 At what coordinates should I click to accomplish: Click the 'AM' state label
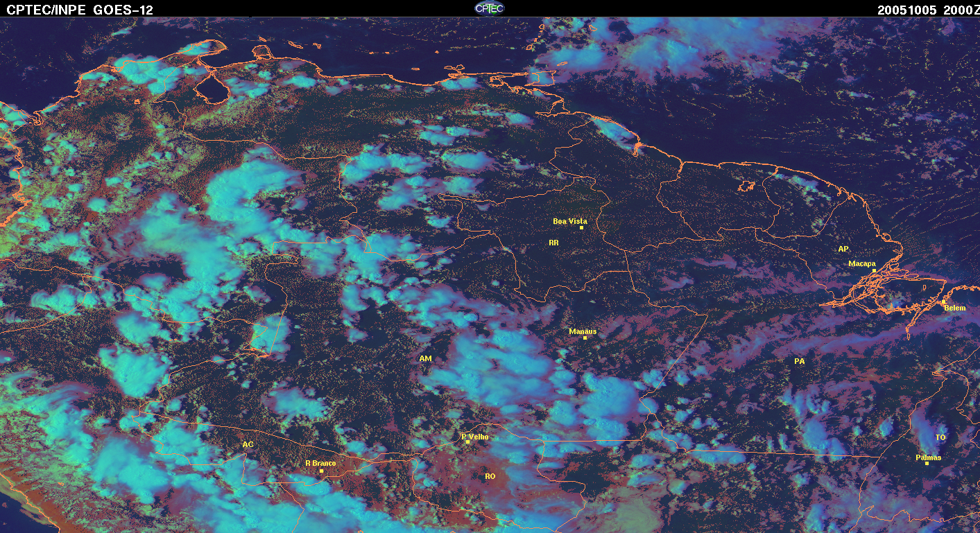(426, 358)
